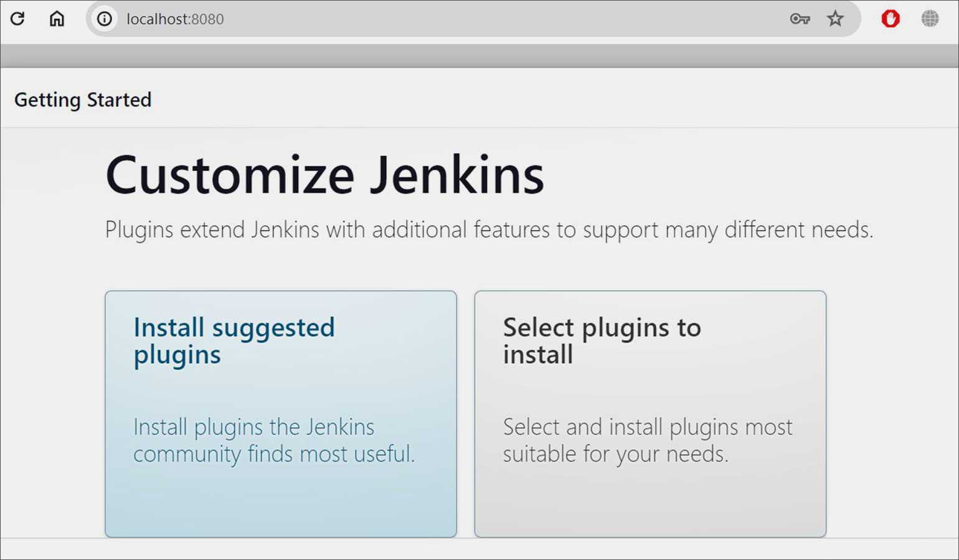Screen dimensions: 959x560
Task: Reload the page with the refresh icon
Action: pos(17,19)
